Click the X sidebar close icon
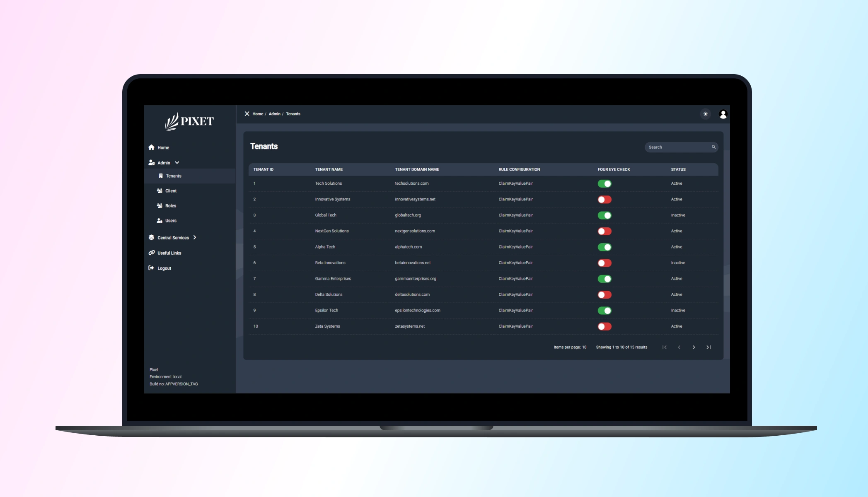 [247, 113]
